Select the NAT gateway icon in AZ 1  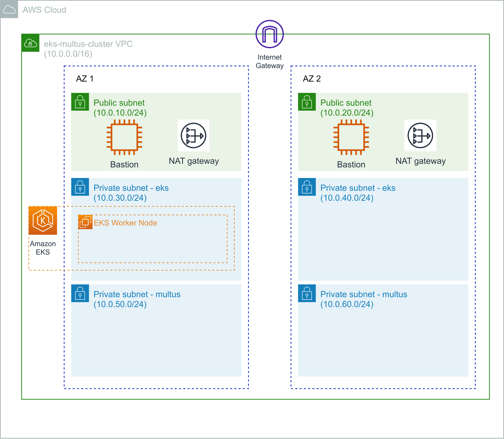pyautogui.click(x=193, y=135)
